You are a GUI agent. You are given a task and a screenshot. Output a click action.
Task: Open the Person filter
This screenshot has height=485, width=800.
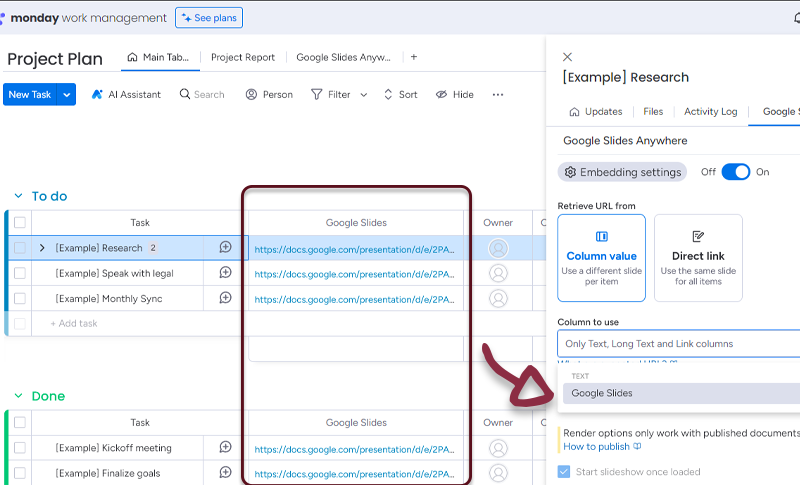[x=268, y=94]
